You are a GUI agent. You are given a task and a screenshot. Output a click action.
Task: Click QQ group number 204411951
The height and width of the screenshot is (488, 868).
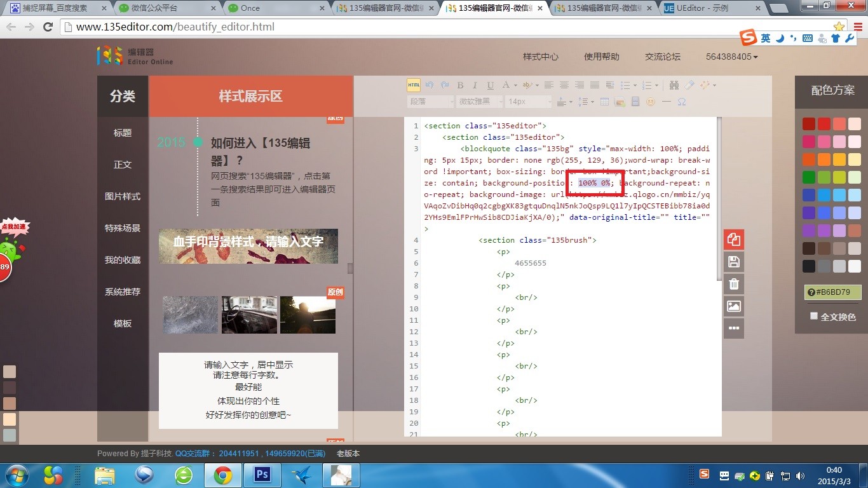coord(238,454)
